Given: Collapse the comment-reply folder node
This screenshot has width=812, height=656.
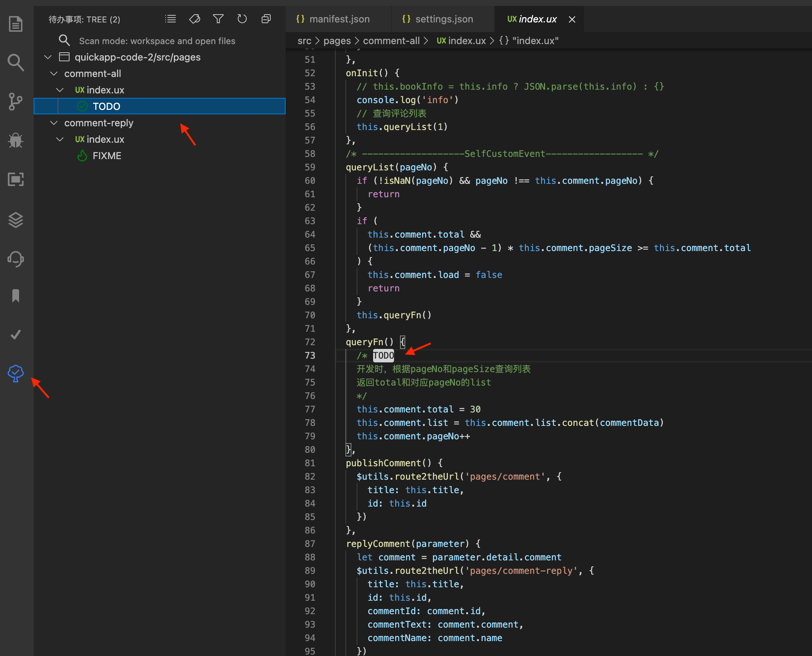Looking at the screenshot, I should (54, 123).
